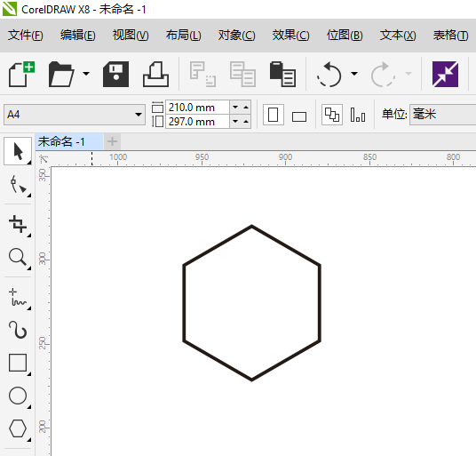Viewport: 476px width, 456px height.
Task: Activate the Zoom magnifier tool
Action: coord(18,258)
